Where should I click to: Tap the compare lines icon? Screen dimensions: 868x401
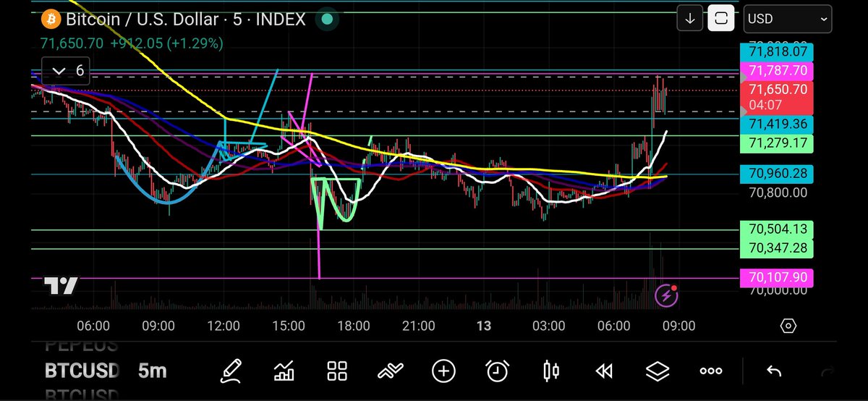click(390, 371)
